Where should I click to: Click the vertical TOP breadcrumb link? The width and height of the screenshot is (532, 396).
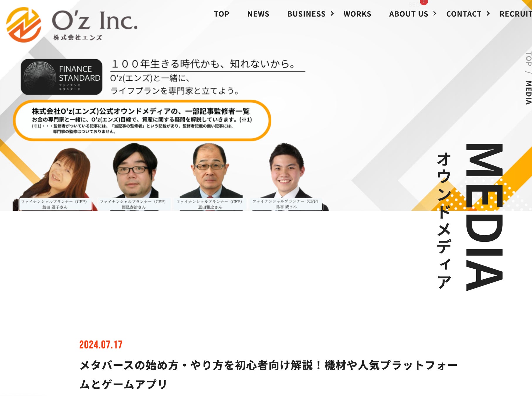[x=528, y=59]
